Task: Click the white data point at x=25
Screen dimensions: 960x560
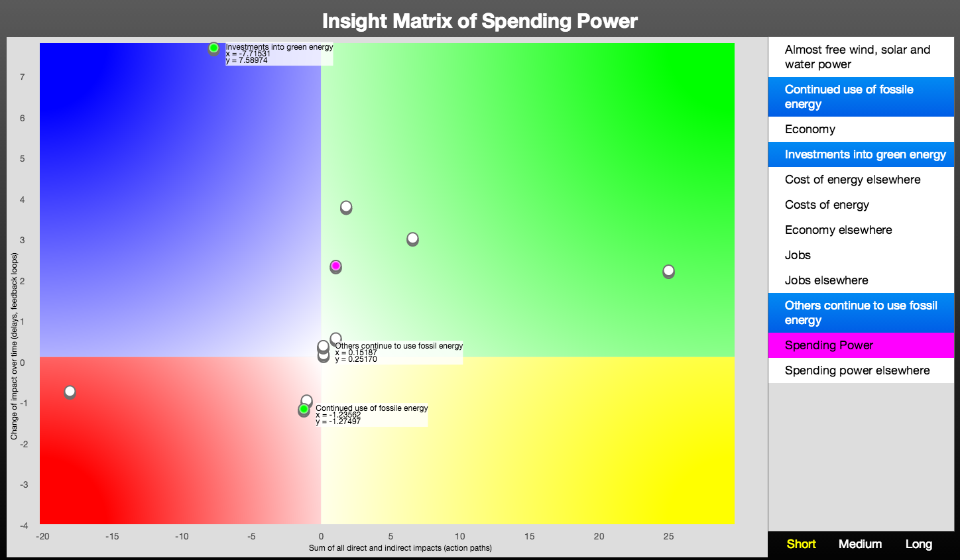Action: [668, 270]
